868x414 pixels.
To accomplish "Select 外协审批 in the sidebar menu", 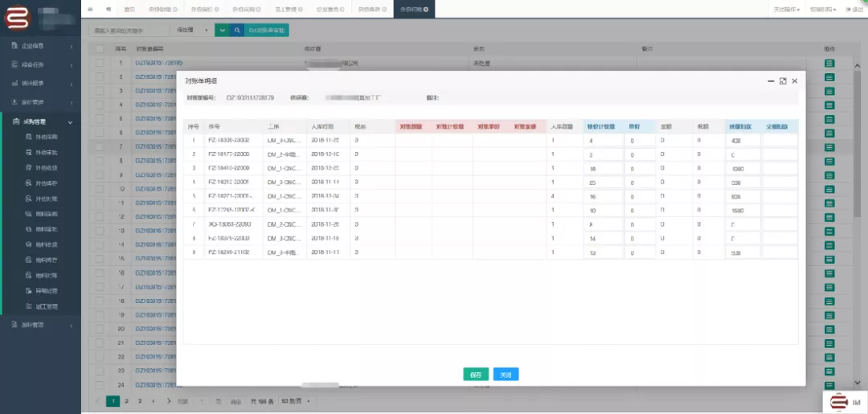I will point(46,153).
